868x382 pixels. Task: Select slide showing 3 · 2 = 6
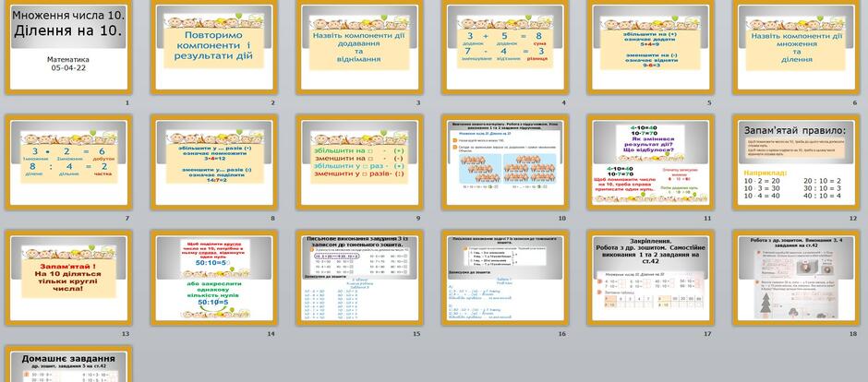coord(68,162)
